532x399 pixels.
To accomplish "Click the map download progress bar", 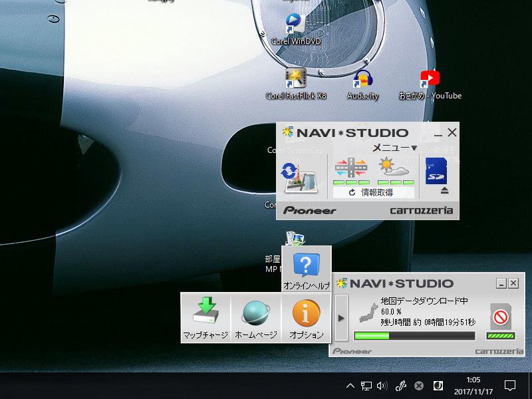I will (414, 336).
